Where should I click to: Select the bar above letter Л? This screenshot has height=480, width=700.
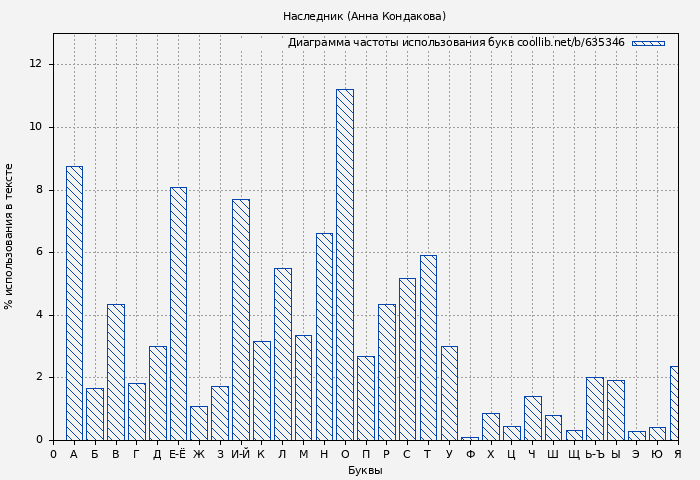coord(282,354)
